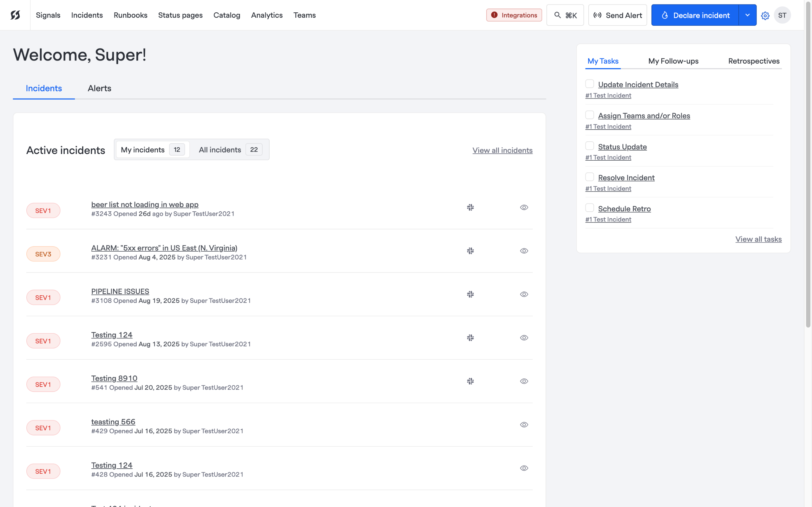Expand the Declare incident dropdown arrow

tap(747, 16)
